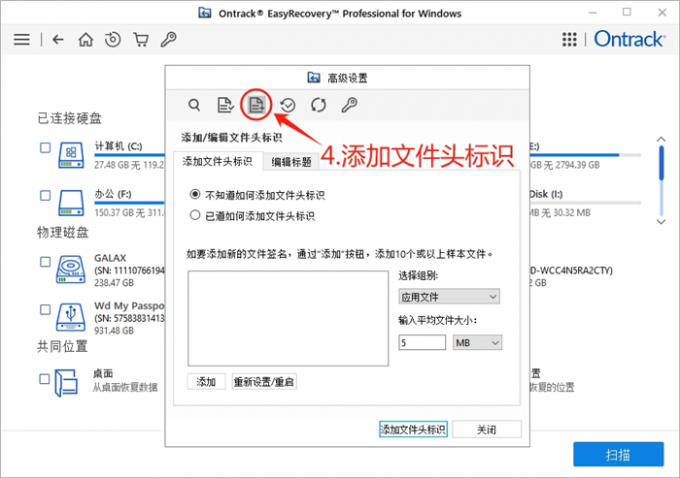Click the 物理磁盘 heading
Screen dimensions: 680x478
pos(63,232)
